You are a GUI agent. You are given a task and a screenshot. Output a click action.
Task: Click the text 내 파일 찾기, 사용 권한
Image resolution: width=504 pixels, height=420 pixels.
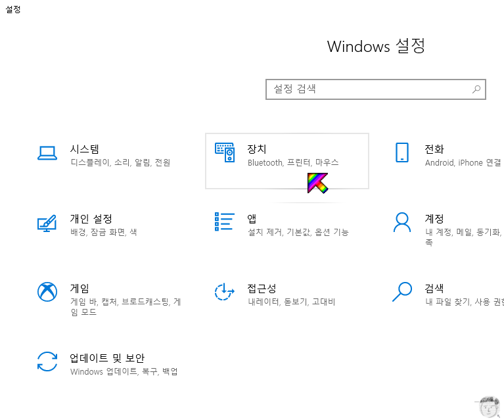[x=464, y=302]
